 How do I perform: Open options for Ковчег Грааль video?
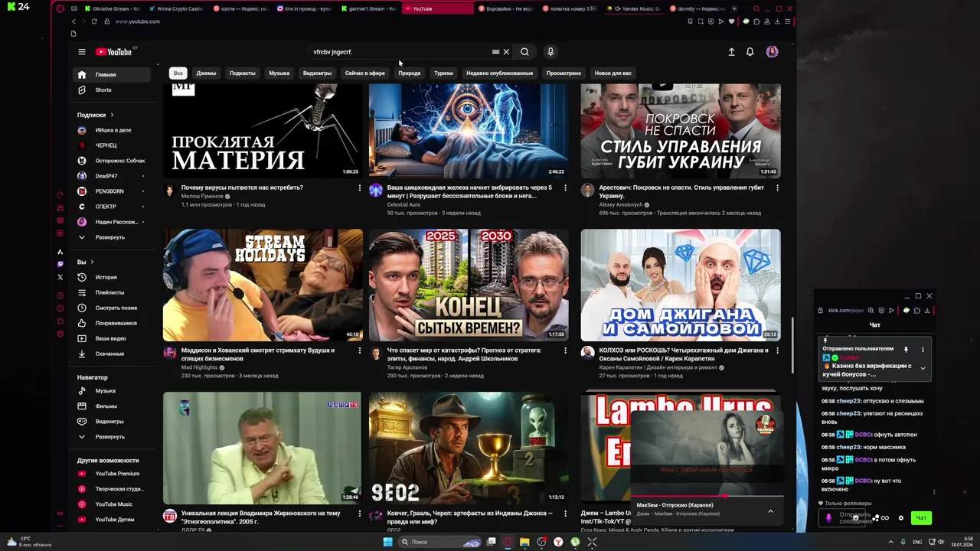[565, 514]
